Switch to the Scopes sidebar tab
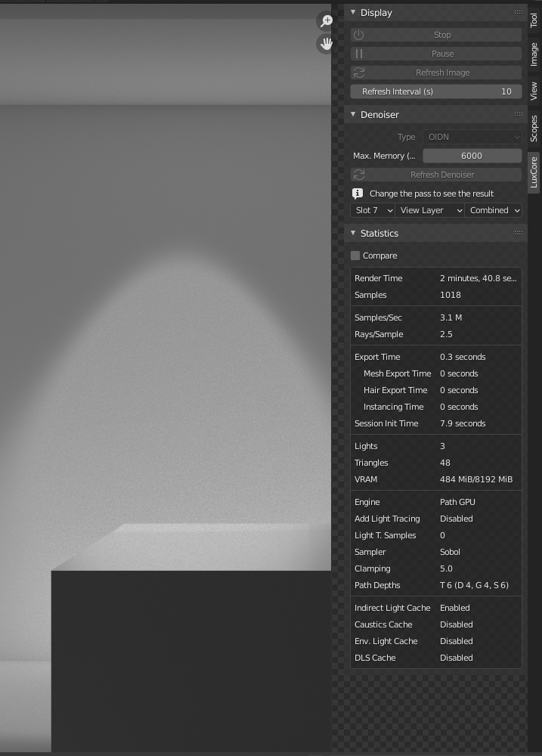Image resolution: width=542 pixels, height=756 pixels. 534,129
